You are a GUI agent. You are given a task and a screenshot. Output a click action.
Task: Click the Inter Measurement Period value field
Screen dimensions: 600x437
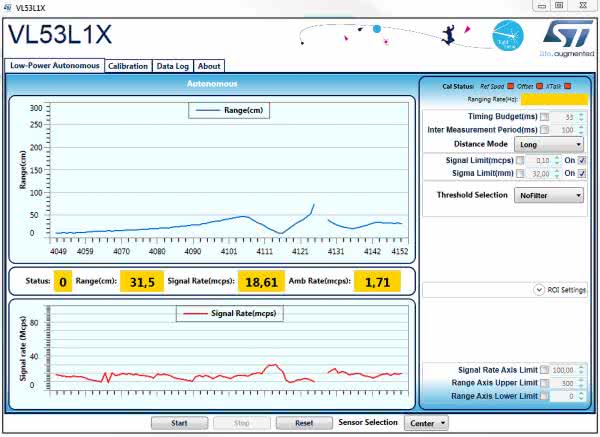pos(567,130)
